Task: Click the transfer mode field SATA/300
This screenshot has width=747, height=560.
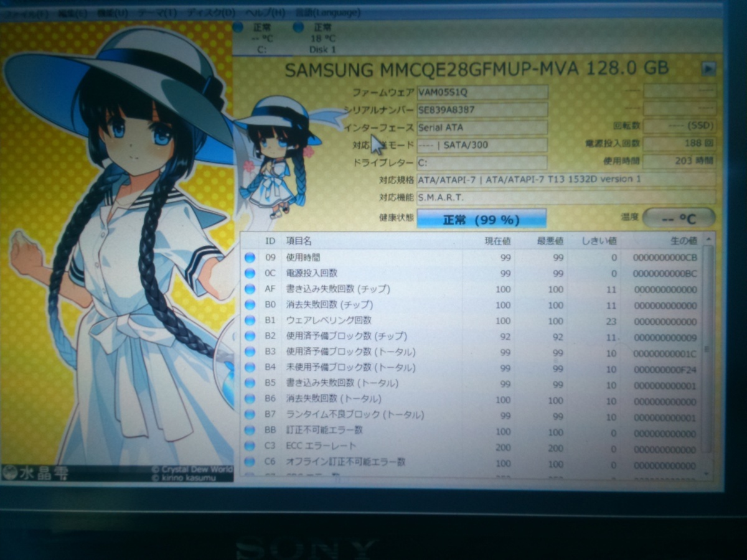Action: click(x=482, y=145)
